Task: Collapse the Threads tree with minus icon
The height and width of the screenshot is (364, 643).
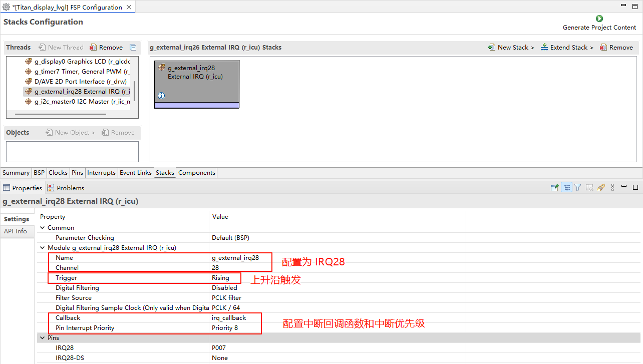Action: (133, 48)
